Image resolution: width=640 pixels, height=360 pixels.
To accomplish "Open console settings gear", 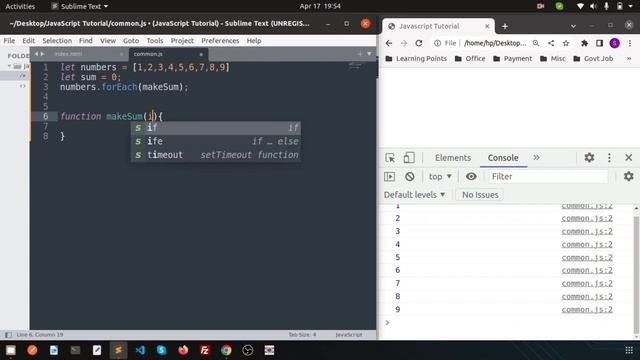I will point(629,176).
